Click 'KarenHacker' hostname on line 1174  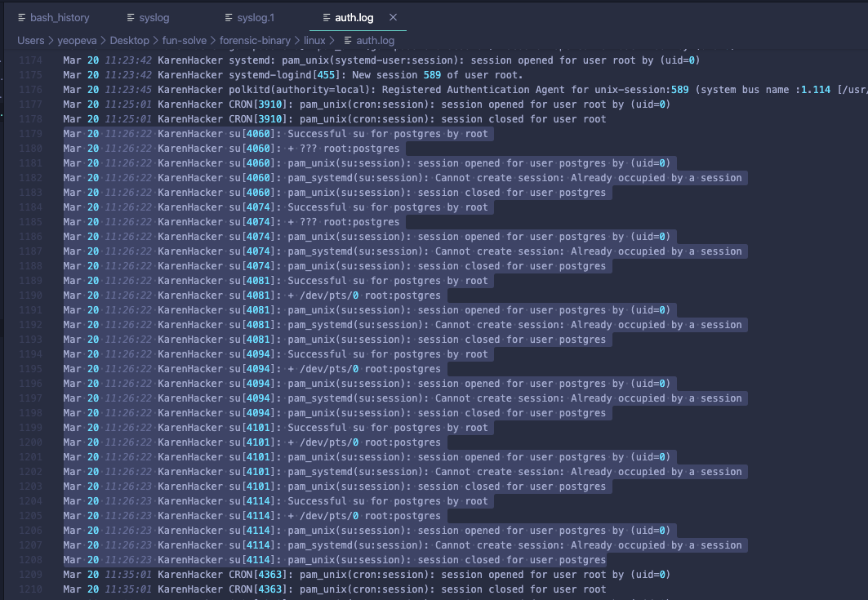pyautogui.click(x=190, y=60)
